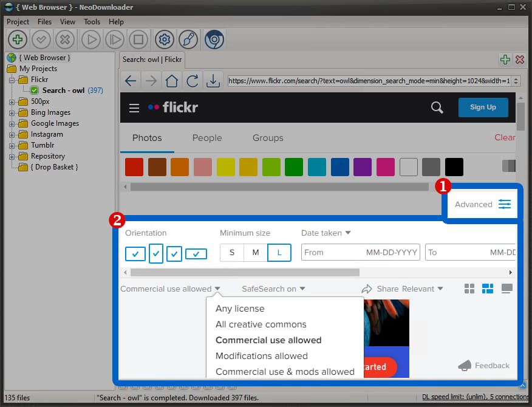This screenshot has height=407, width=532.
Task: Open the Tools menu
Action: click(92, 21)
